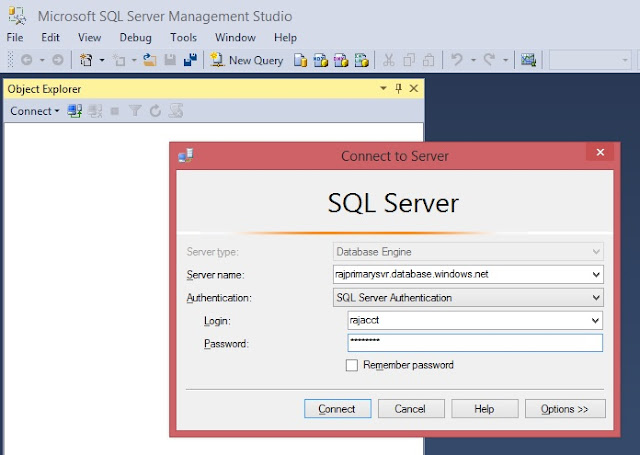Open the Tools menu
Viewport: 640px width, 455px height.
click(x=183, y=38)
